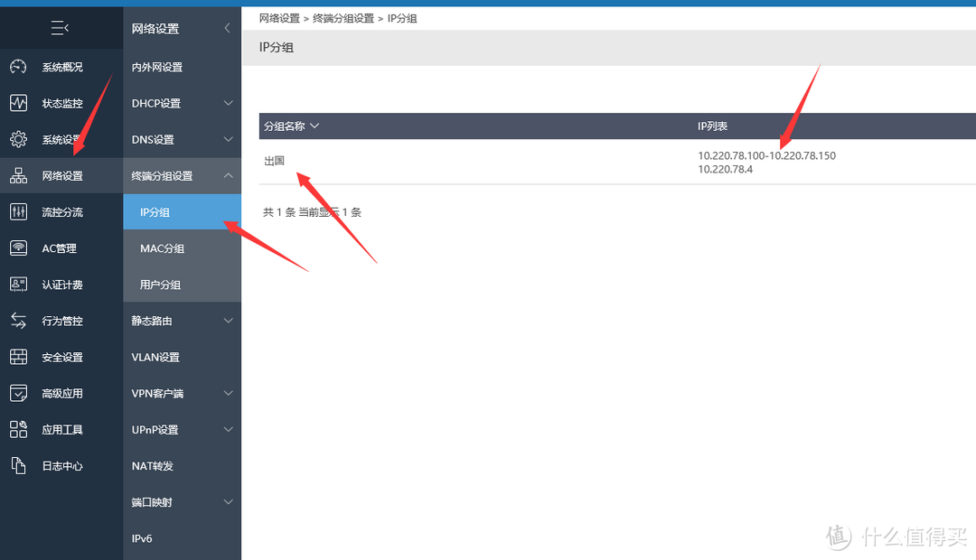Select the 出国 group row
Screen dimensions: 976x560
click(275, 161)
